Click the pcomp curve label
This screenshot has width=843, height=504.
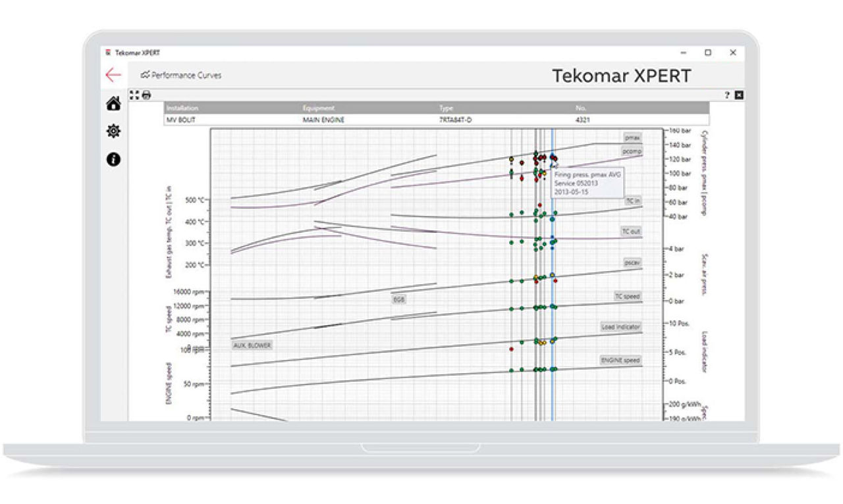coord(632,151)
